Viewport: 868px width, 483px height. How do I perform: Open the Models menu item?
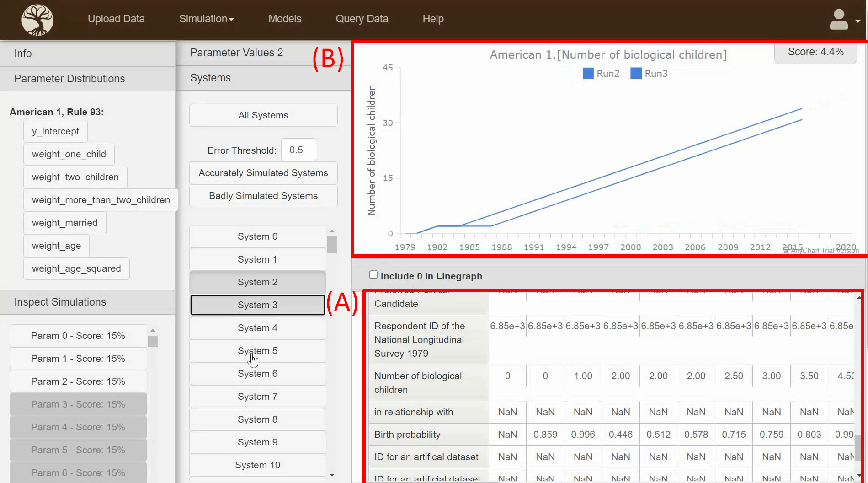pos(284,19)
